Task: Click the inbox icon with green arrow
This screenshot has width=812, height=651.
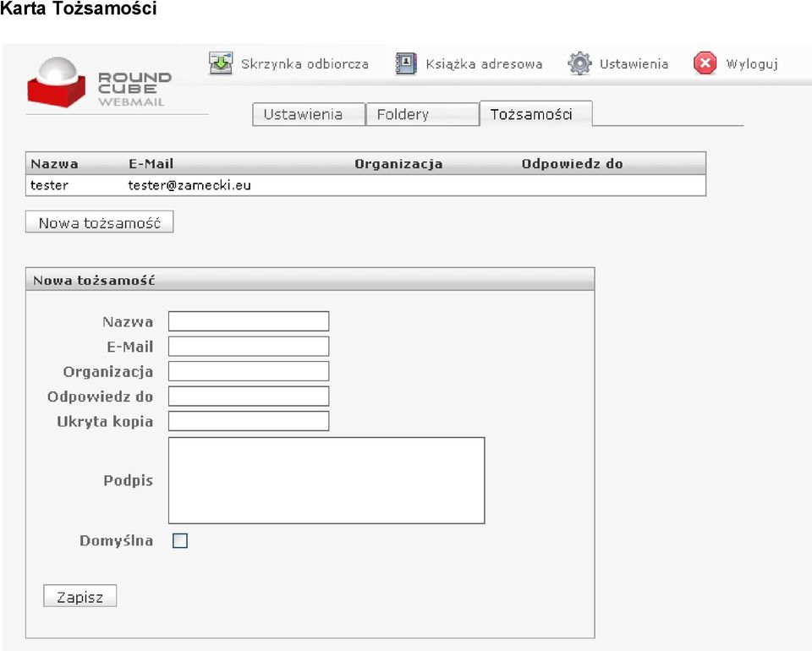Action: click(x=221, y=63)
